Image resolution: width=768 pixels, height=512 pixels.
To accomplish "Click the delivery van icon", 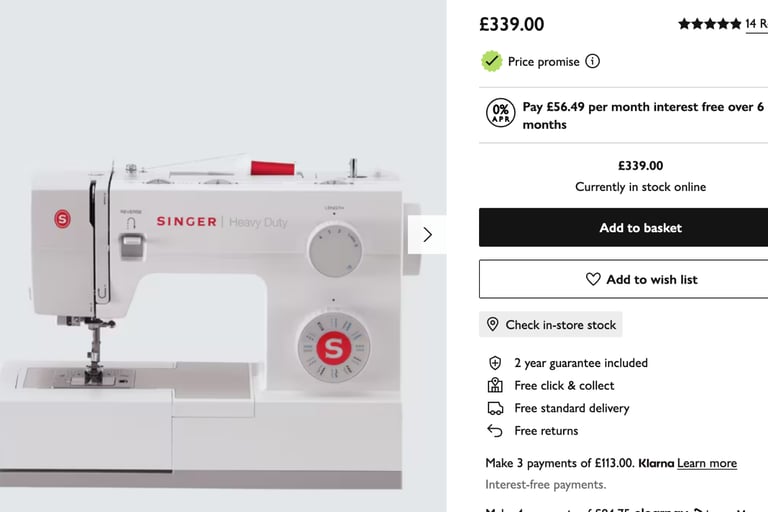I will pyautogui.click(x=495, y=408).
